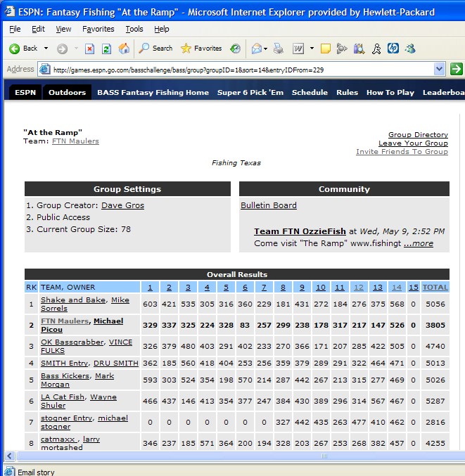Click the Edit with Word icon
This screenshot has width=465, height=476.
298,49
